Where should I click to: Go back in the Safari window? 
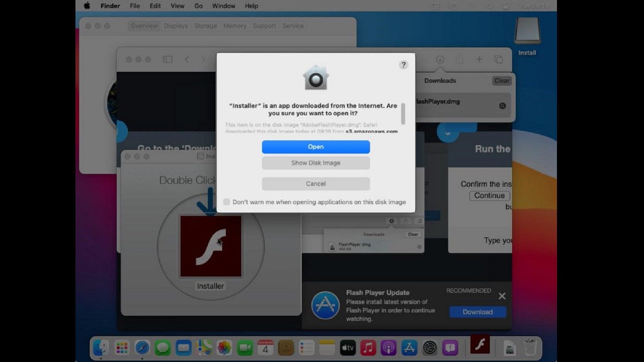pos(187,59)
